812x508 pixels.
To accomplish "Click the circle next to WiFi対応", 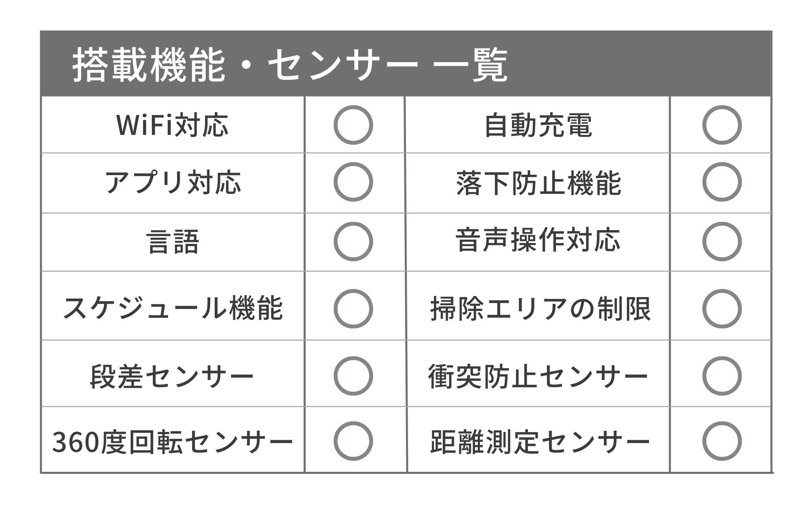I will pos(353,125).
